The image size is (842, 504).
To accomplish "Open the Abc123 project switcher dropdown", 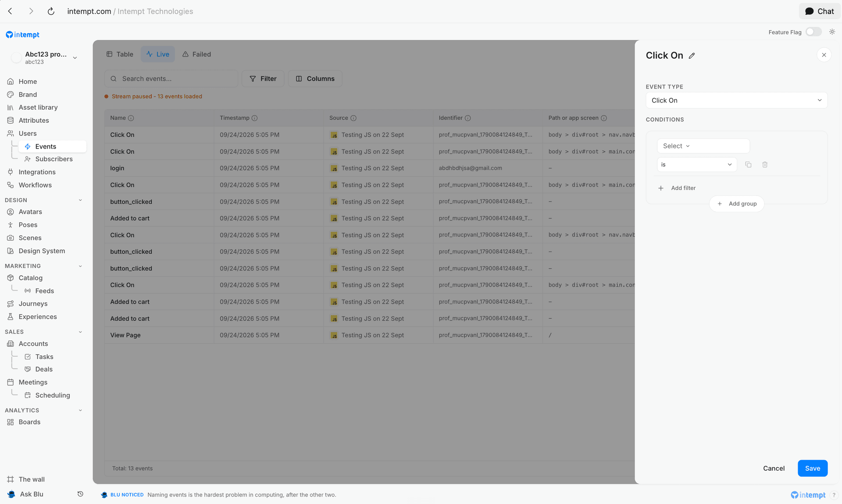I will point(44,57).
